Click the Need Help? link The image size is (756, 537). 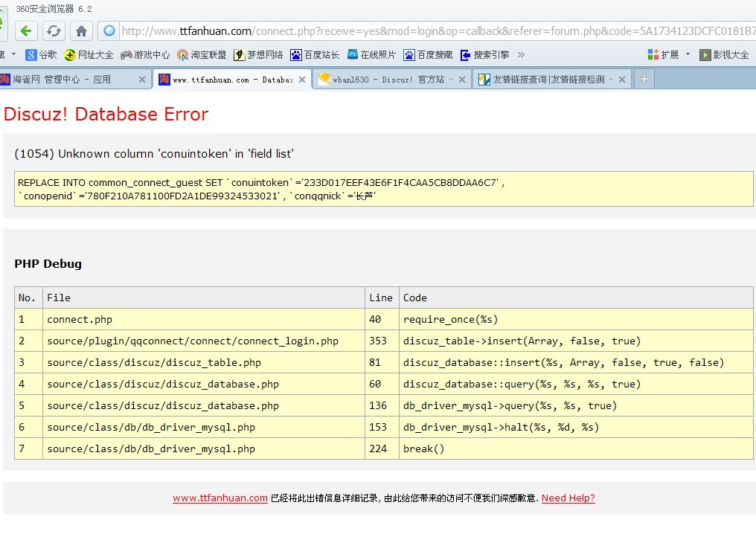pos(568,498)
